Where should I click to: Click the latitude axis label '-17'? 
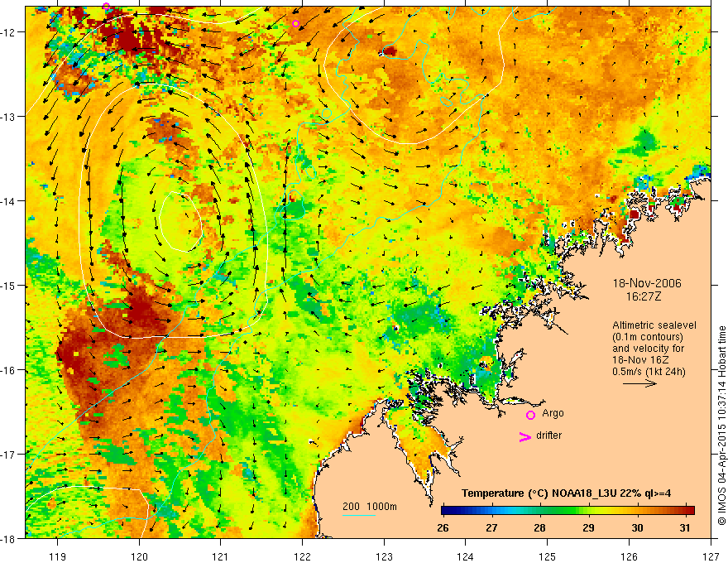(9, 455)
